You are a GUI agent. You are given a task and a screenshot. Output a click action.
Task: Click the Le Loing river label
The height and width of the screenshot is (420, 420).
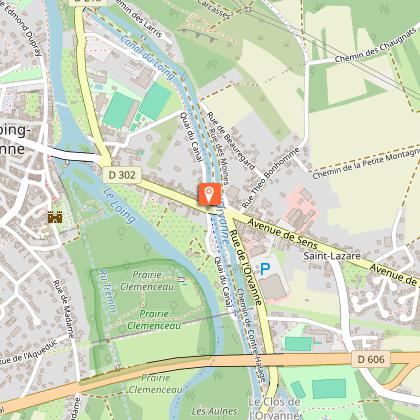[119, 206]
